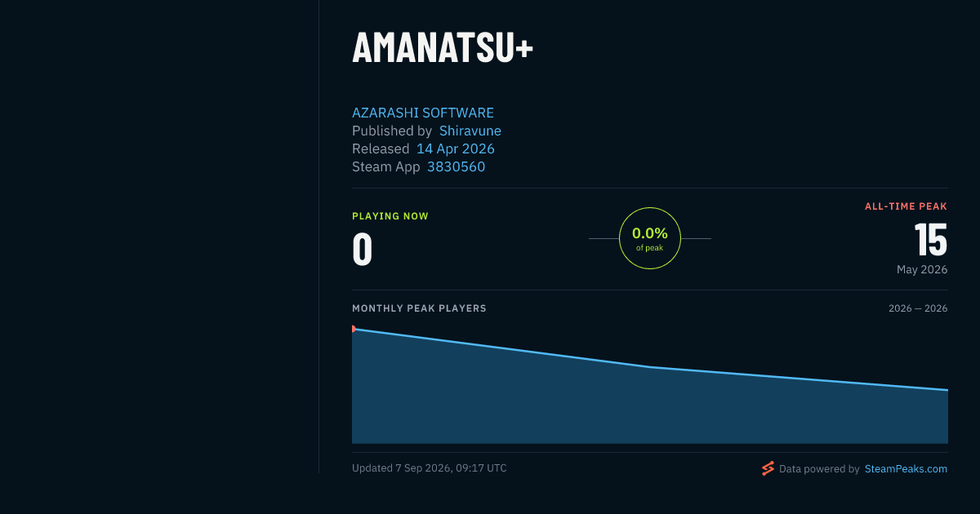
Task: Click the playing now count 0
Action: (x=363, y=250)
